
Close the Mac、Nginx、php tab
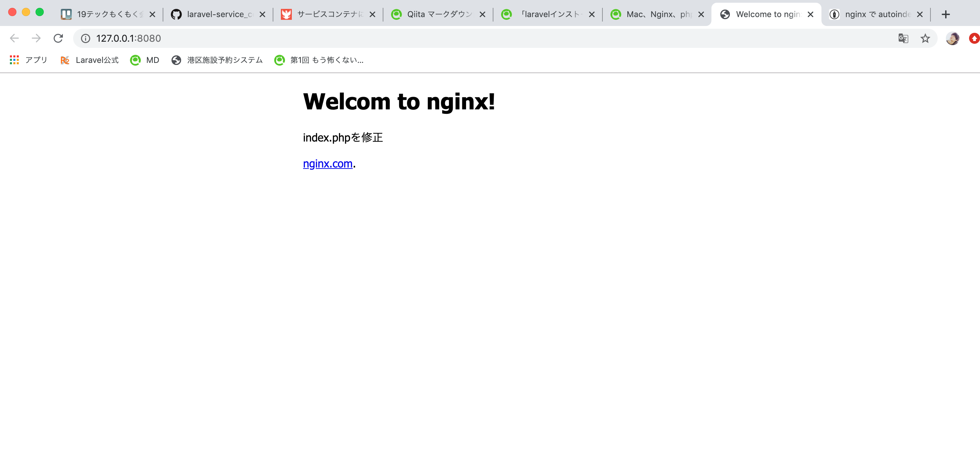(x=701, y=14)
